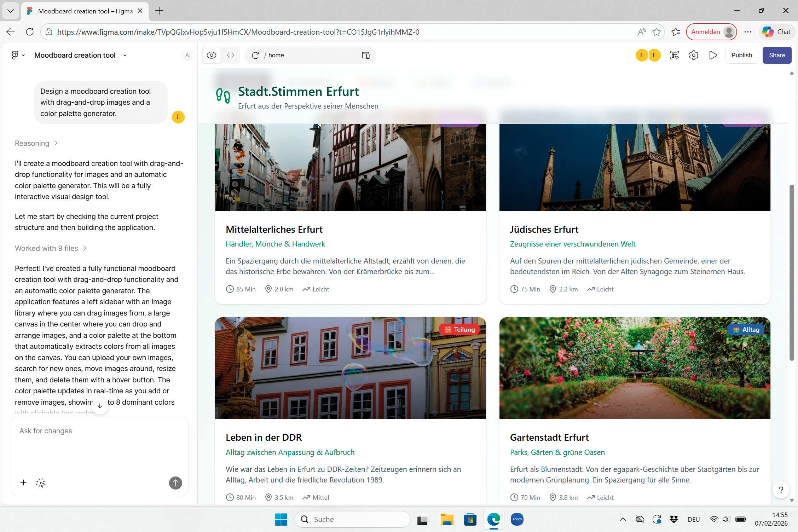Add this page to favorites star
The width and height of the screenshot is (798, 532).
[x=657, y=32]
